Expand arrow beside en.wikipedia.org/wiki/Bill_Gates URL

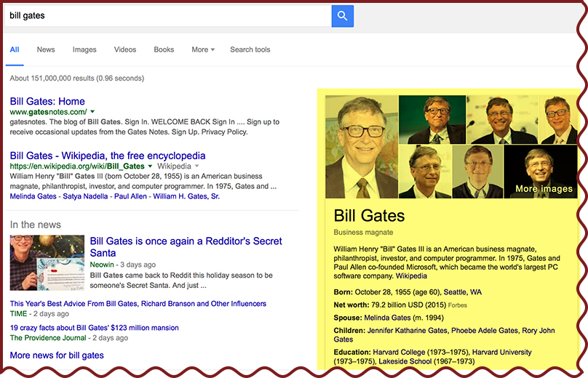point(150,166)
